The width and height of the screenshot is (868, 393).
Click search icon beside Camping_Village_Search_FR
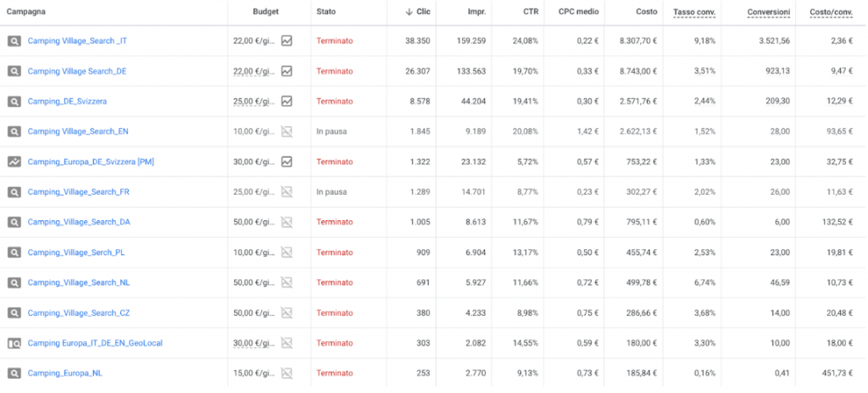(x=14, y=192)
